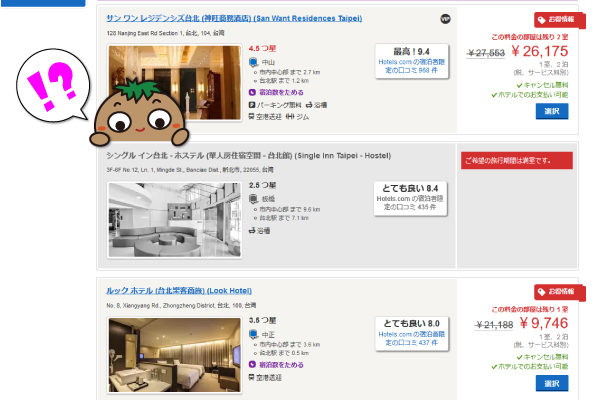Click the free parking icon for San Want
This screenshot has height=400, width=600.
pos(252,103)
